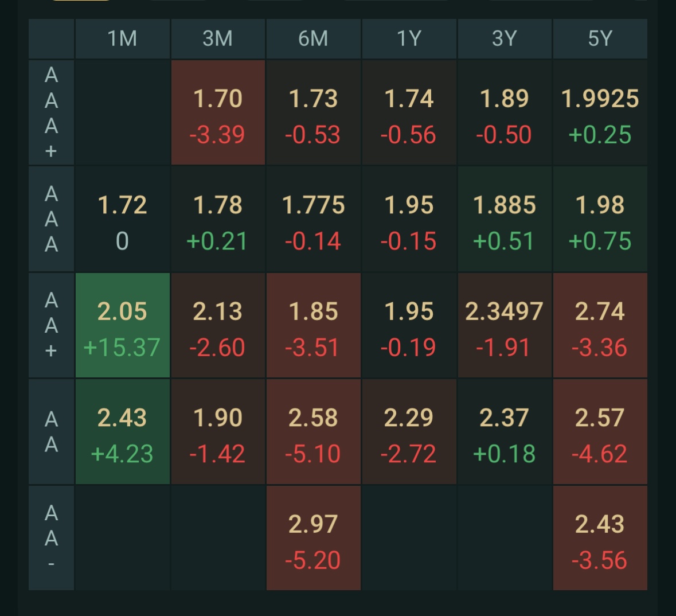Viewport: 676px width, 616px height.
Task: Click the 6M column header
Action: click(313, 38)
